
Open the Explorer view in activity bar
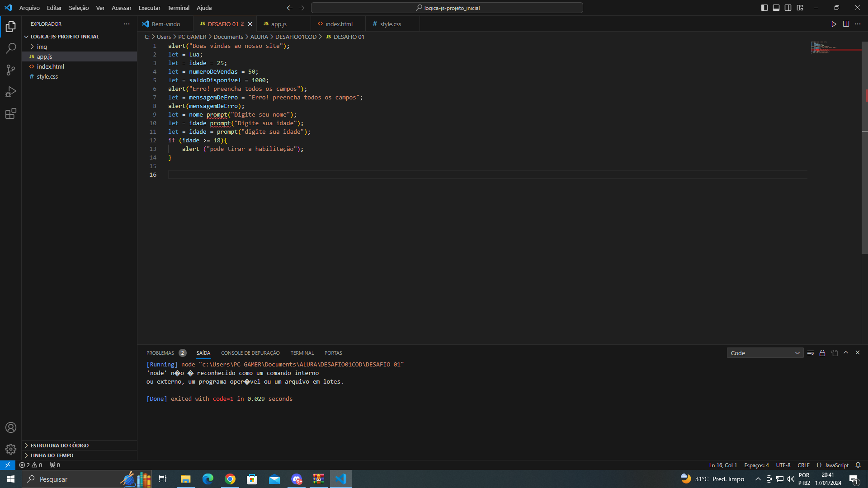(x=11, y=27)
